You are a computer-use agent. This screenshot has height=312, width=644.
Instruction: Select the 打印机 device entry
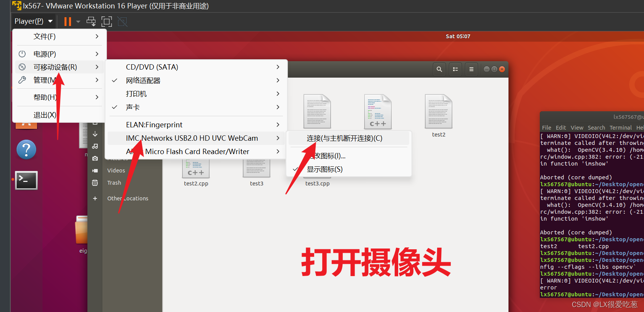tap(195, 94)
